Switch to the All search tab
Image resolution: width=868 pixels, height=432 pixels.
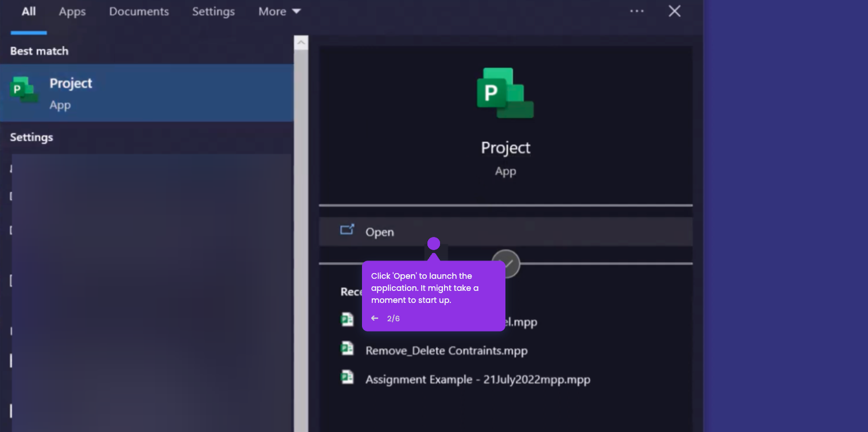(x=29, y=11)
